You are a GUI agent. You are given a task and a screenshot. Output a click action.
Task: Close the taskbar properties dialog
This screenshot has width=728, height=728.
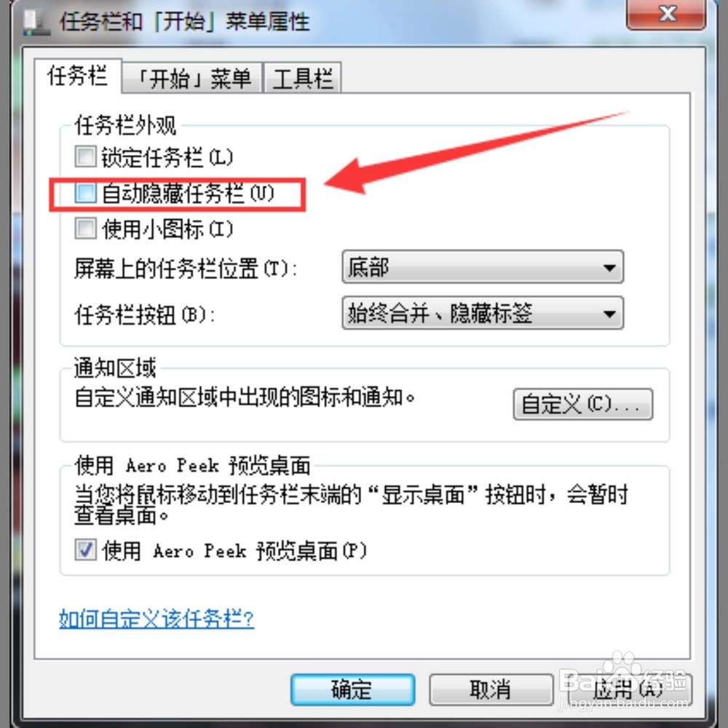[x=666, y=14]
